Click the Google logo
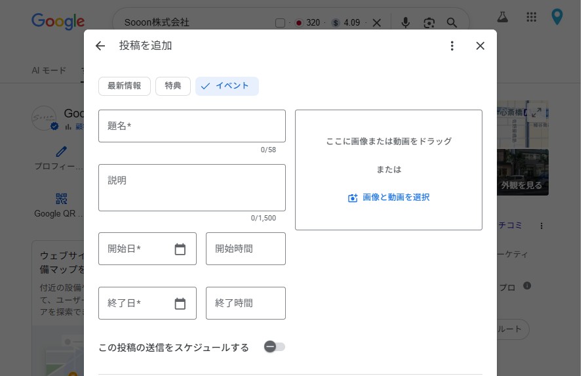This screenshot has width=588, height=376. tap(58, 22)
